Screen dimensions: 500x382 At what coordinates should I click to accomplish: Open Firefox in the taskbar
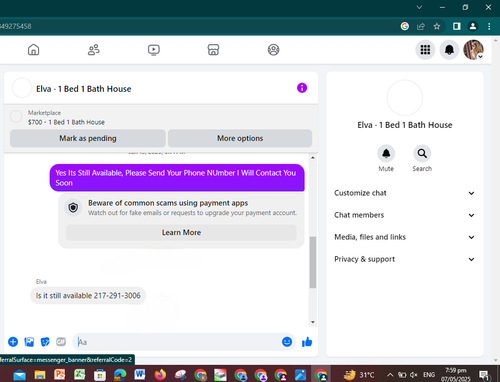(x=160, y=375)
